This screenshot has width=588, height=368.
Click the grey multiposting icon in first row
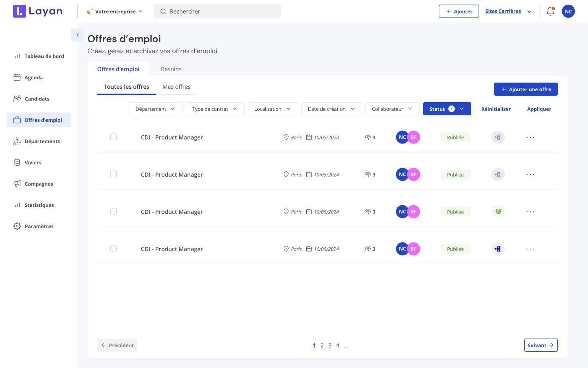click(498, 137)
